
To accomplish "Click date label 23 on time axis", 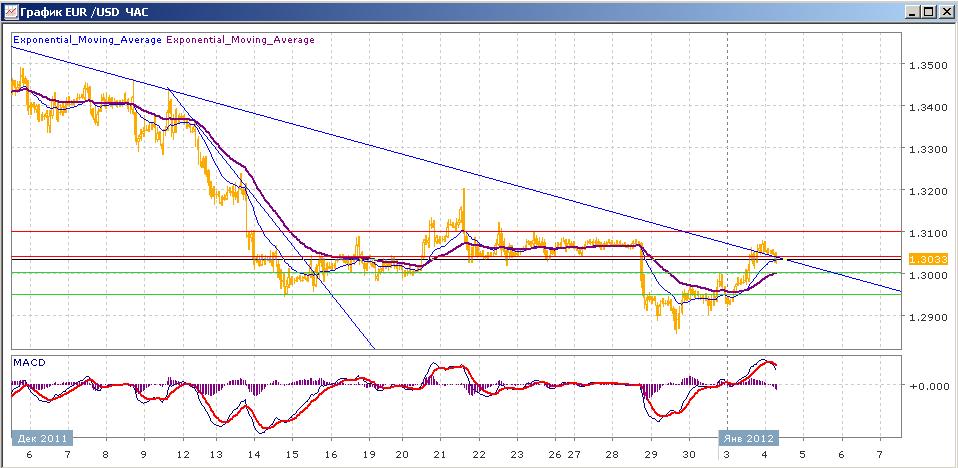I will 516,456.
